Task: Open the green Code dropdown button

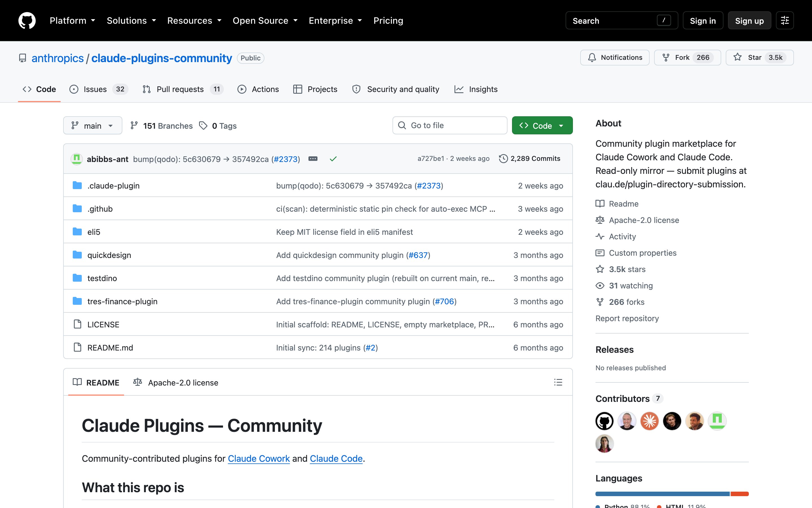Action: (542, 126)
